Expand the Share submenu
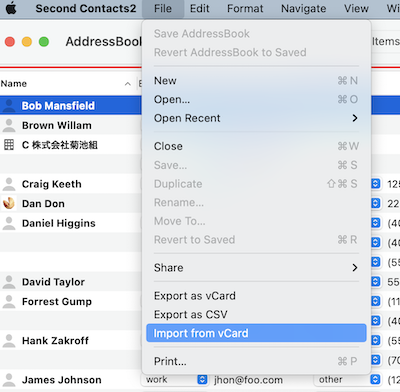400x392 pixels. pos(256,267)
